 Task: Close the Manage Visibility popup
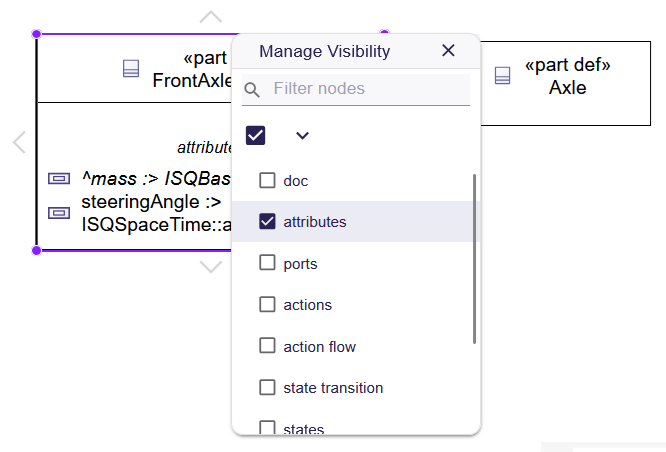pyautogui.click(x=448, y=51)
